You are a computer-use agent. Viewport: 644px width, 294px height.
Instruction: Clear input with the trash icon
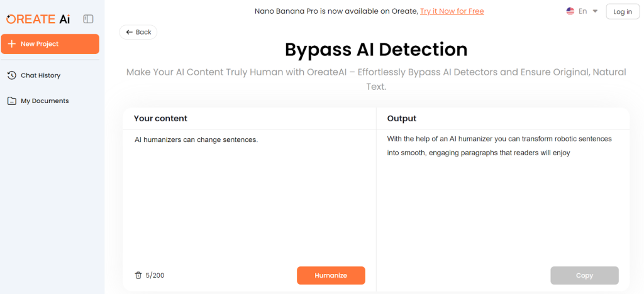point(138,275)
